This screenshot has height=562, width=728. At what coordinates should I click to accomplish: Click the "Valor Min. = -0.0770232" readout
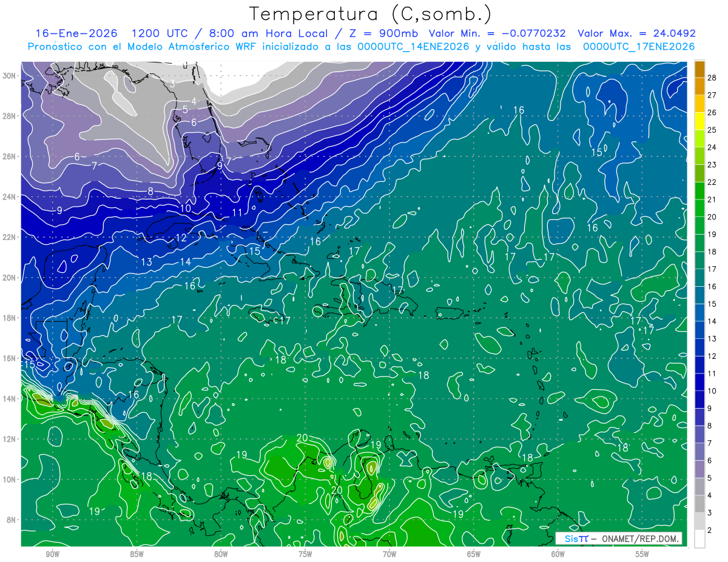point(497,33)
